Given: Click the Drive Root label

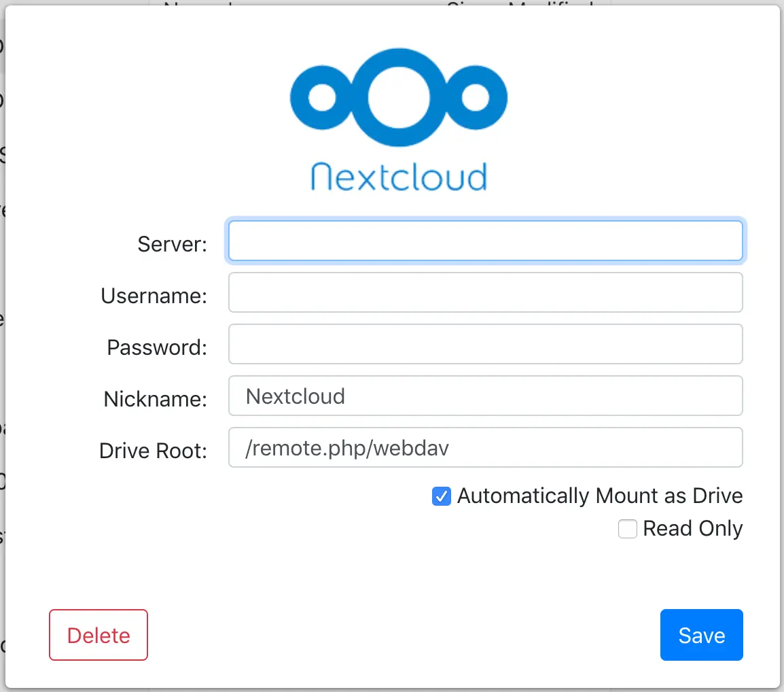Looking at the screenshot, I should pos(152,450).
